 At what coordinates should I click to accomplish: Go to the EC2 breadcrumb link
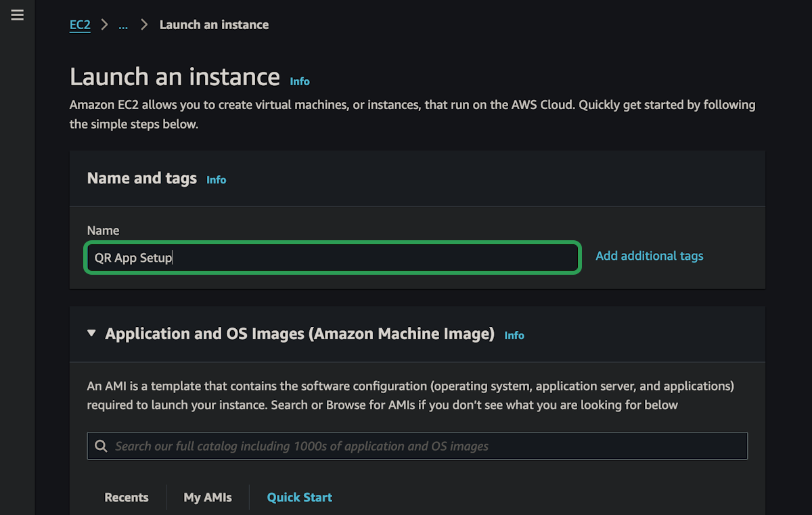[80, 25]
